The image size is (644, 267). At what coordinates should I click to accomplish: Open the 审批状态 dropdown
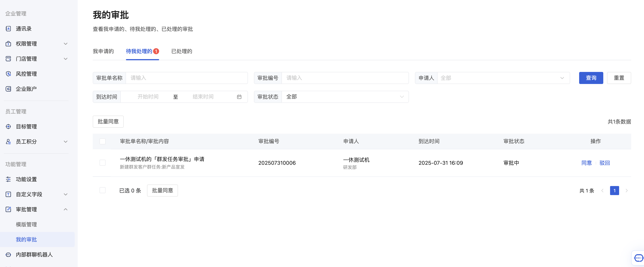tap(345, 97)
